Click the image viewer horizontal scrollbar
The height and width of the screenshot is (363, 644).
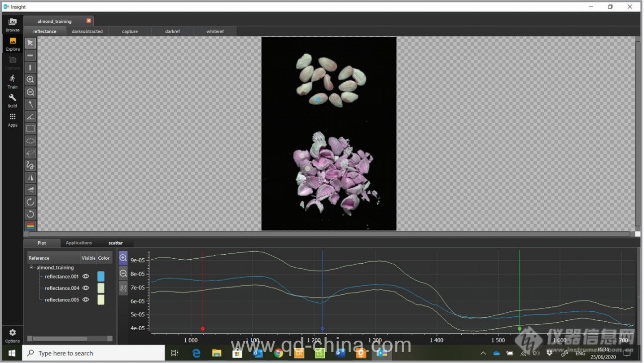click(x=329, y=234)
